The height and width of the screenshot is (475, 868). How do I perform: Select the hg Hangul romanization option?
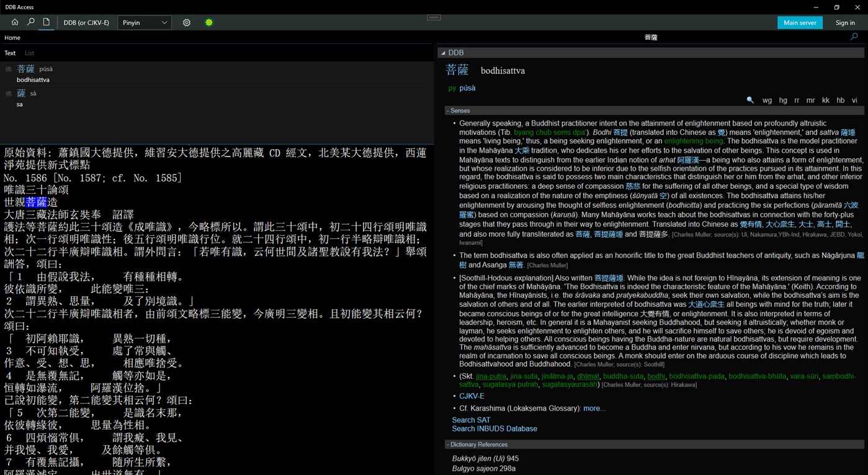tap(782, 100)
